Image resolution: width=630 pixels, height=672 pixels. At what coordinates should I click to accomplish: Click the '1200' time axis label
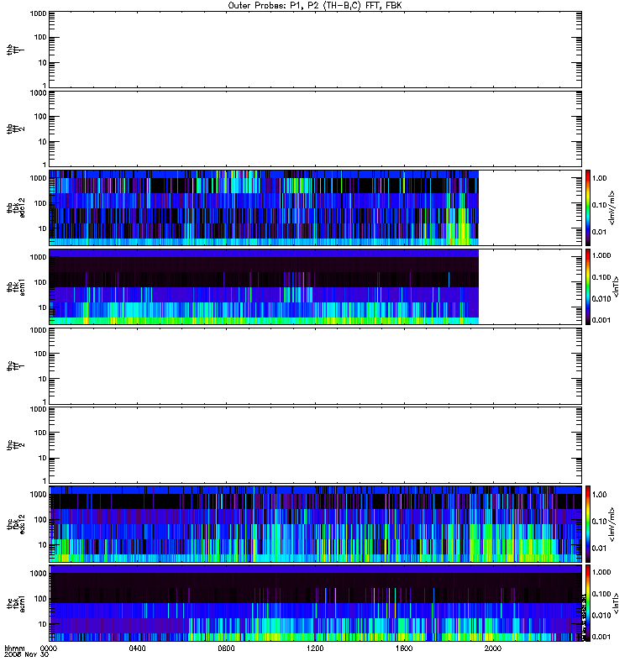[315, 648]
